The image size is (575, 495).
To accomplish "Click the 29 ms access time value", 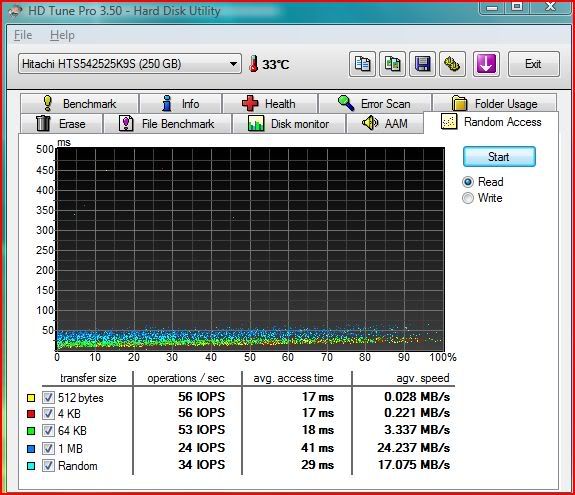I will (318, 465).
